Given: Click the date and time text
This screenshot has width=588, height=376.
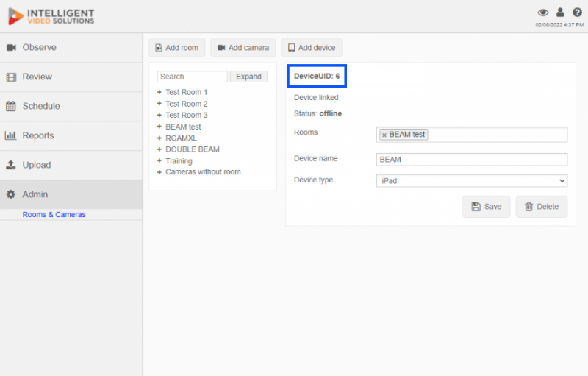Looking at the screenshot, I should 559,25.
